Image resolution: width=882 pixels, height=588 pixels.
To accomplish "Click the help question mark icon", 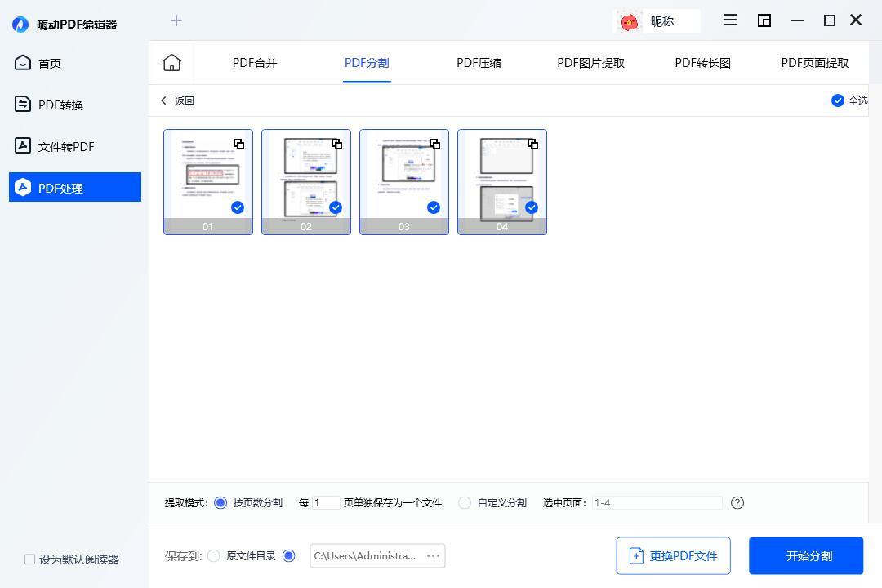I will point(737,502).
